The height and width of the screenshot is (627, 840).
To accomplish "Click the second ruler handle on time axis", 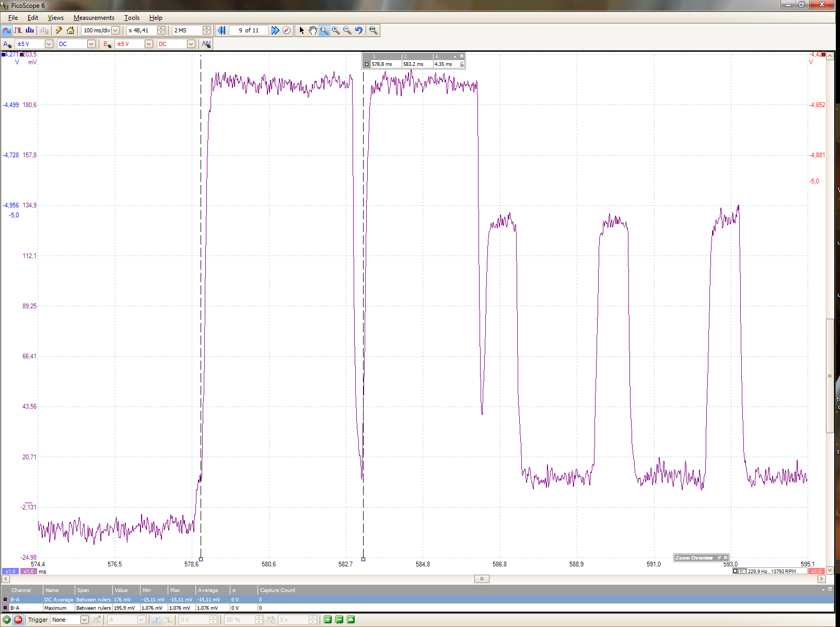I will pyautogui.click(x=363, y=559).
